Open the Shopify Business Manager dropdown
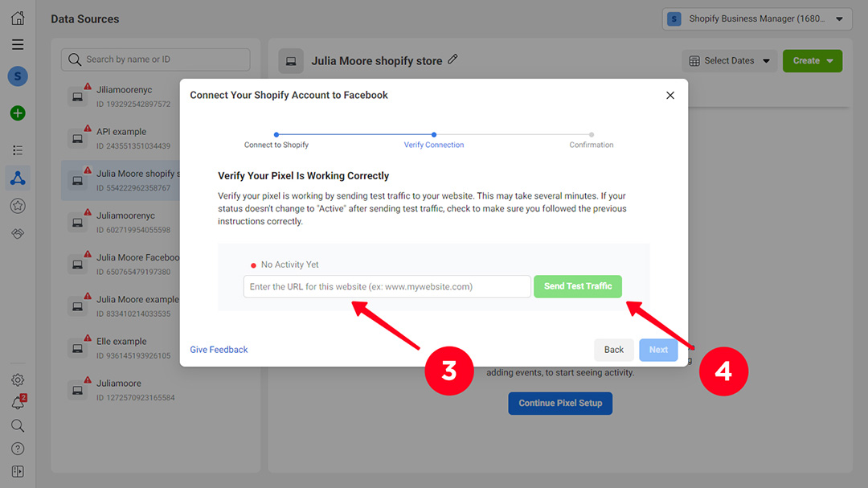Viewport: 868px width, 488px height. coord(757,18)
